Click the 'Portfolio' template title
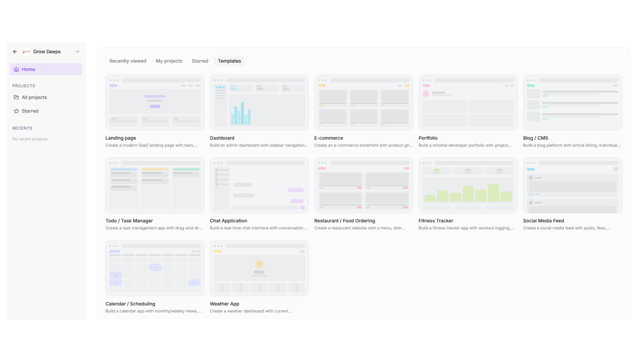The width and height of the screenshot is (644, 362). coord(428,138)
